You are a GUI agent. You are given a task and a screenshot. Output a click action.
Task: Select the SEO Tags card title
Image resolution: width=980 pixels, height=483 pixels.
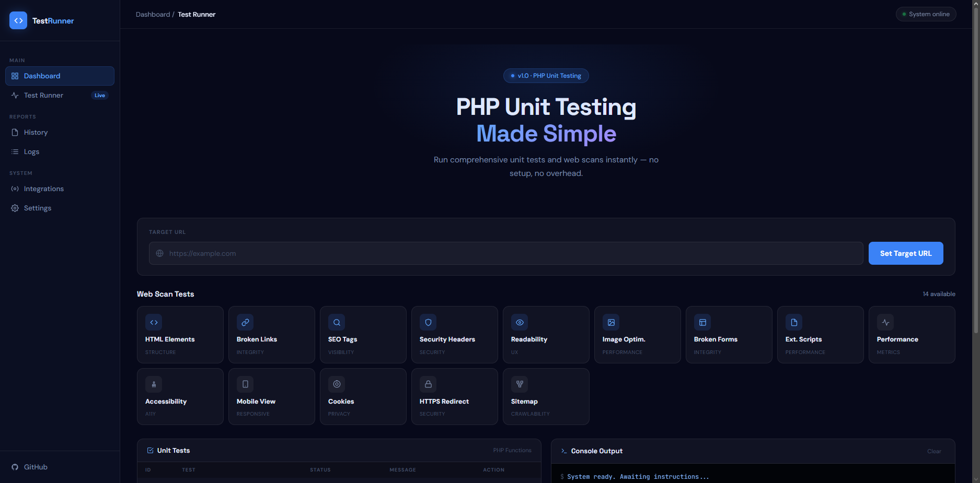tap(342, 339)
